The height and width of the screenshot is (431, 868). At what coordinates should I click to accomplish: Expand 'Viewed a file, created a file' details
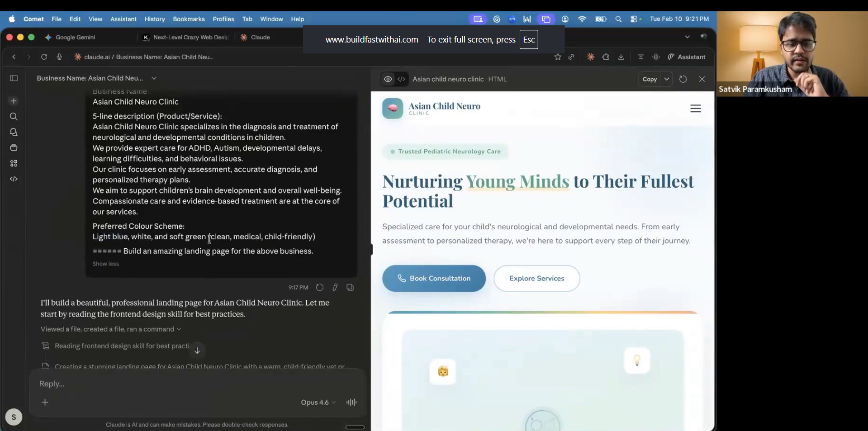[x=111, y=329]
